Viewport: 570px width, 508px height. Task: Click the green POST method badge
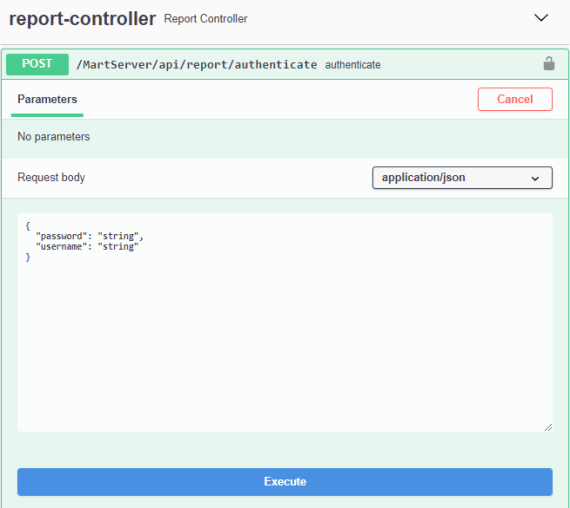(x=37, y=64)
